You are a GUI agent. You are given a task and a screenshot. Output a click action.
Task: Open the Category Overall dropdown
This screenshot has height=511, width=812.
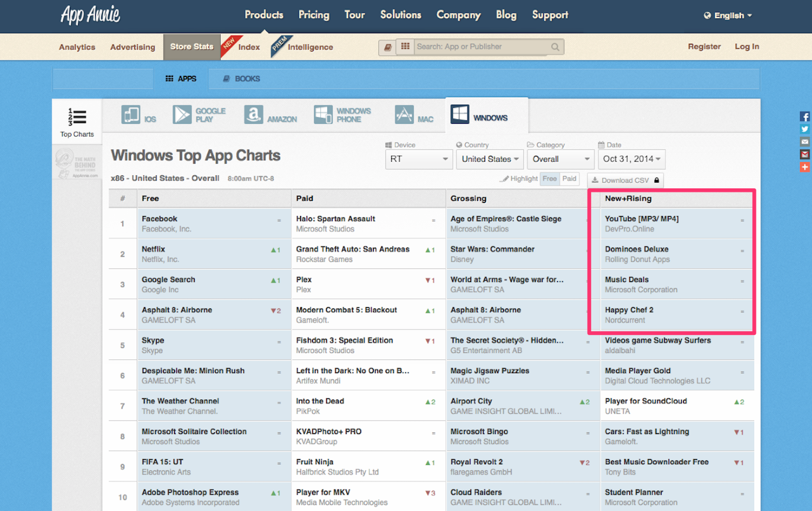click(x=560, y=159)
